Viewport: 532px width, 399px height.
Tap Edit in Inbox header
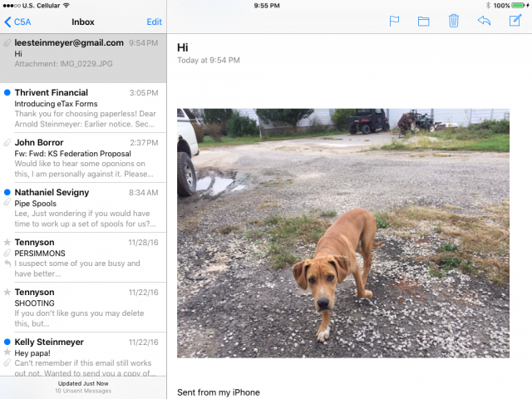point(154,22)
